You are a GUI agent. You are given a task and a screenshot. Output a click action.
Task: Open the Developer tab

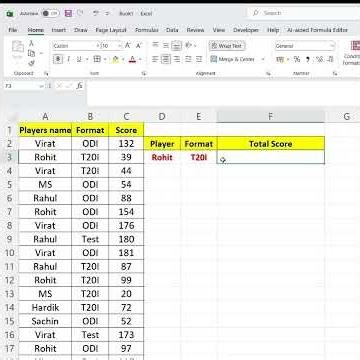point(246,30)
